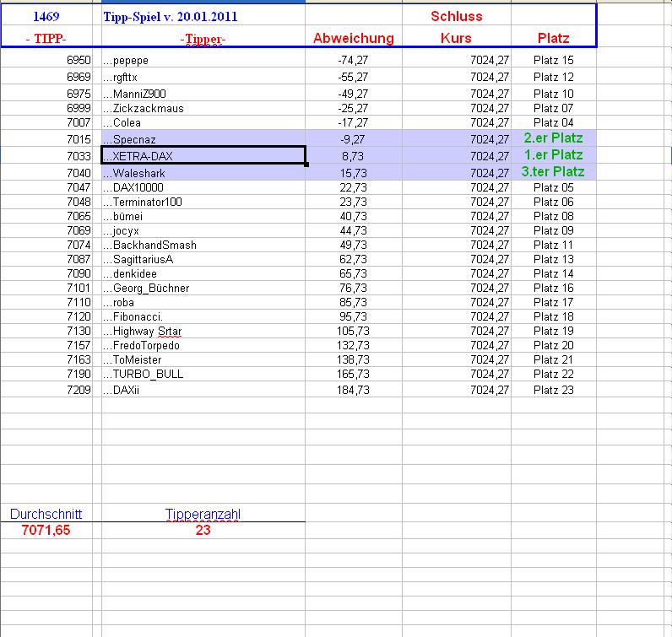Select the tipper cell …Georg_Büchner

click(203, 288)
